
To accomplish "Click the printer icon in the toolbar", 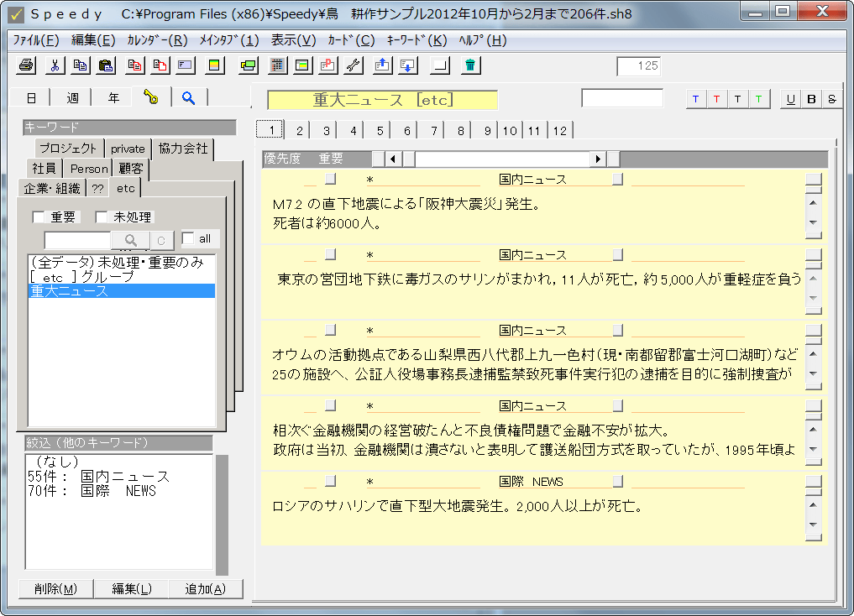I will coord(26,65).
